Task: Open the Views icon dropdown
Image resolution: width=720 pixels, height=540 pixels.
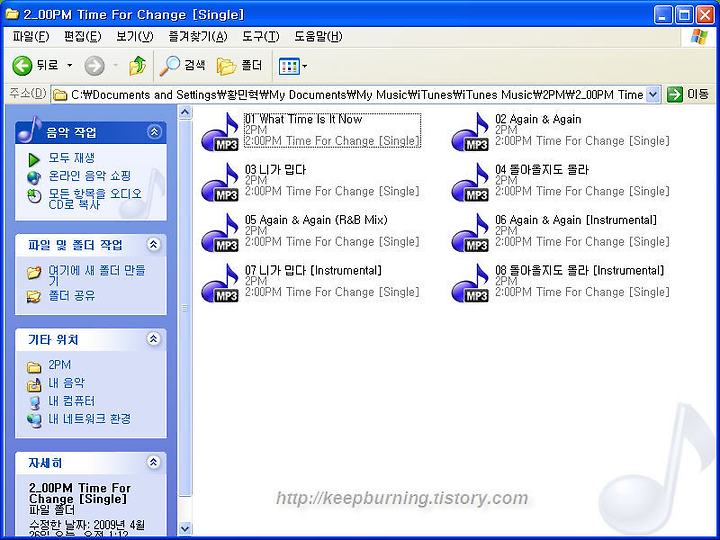Action: 293,66
